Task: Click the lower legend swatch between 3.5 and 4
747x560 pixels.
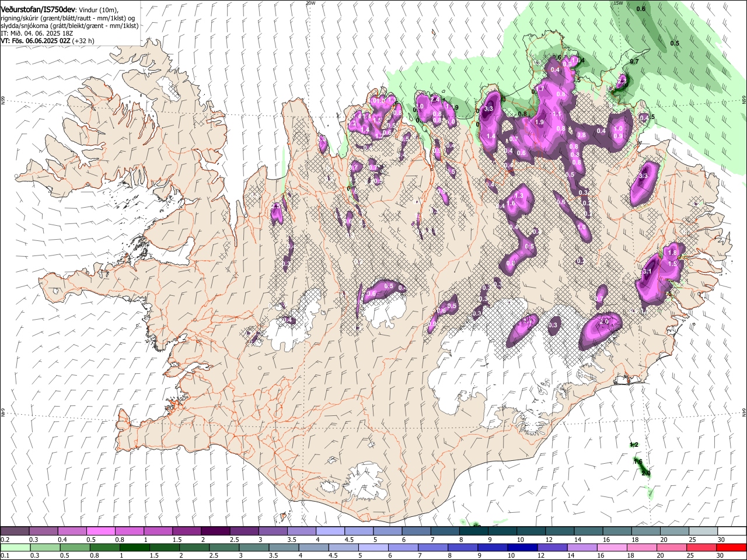Action: point(284,547)
